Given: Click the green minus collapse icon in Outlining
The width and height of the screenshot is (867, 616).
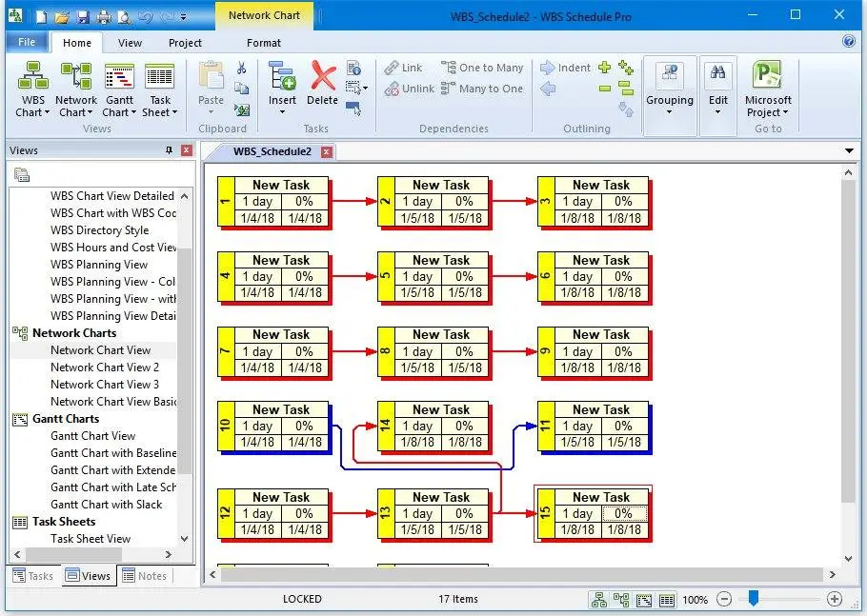Looking at the screenshot, I should [x=605, y=89].
